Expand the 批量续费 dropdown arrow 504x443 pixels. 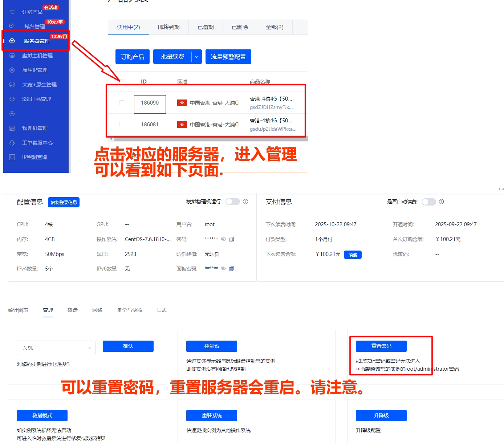point(196,57)
